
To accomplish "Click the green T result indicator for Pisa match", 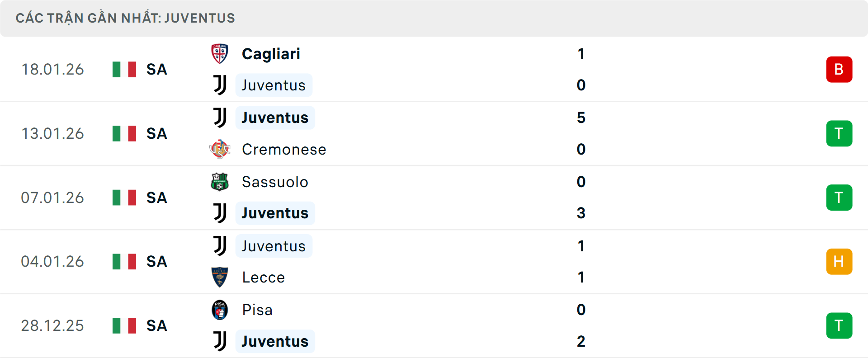I will click(840, 325).
